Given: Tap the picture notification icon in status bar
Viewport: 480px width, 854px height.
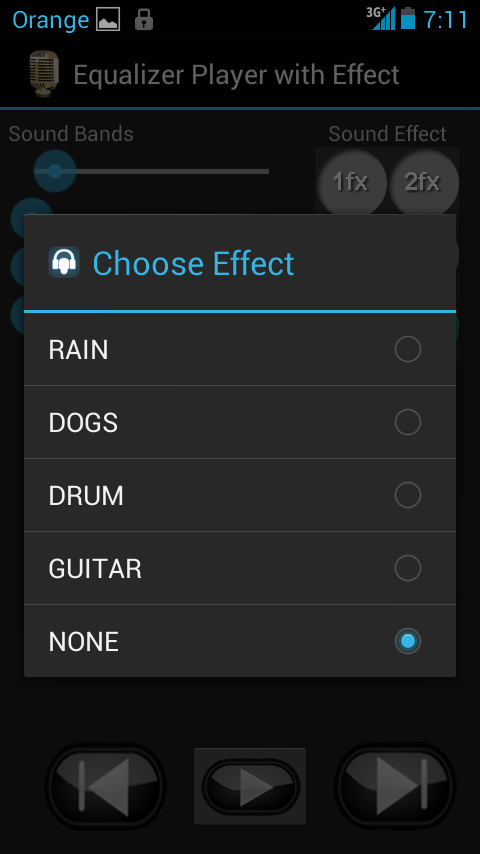Looking at the screenshot, I should (108, 20).
